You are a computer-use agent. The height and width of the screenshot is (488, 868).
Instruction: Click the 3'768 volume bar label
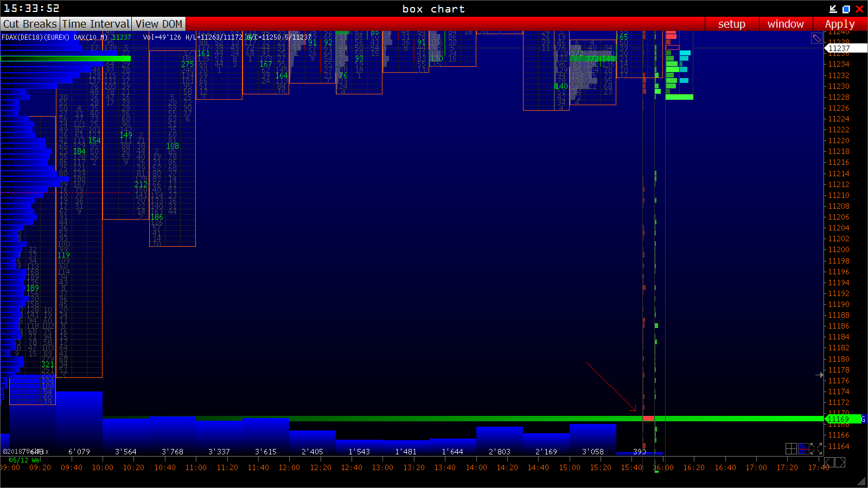click(x=173, y=452)
